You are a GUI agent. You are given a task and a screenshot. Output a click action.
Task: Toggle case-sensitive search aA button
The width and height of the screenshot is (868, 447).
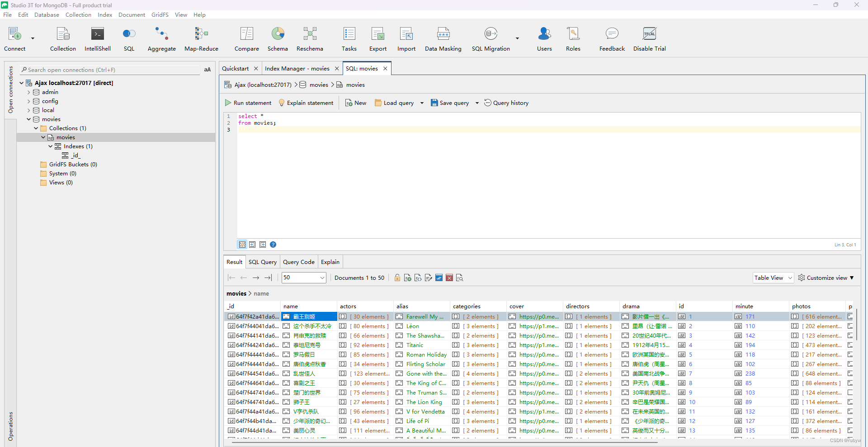pyautogui.click(x=208, y=70)
